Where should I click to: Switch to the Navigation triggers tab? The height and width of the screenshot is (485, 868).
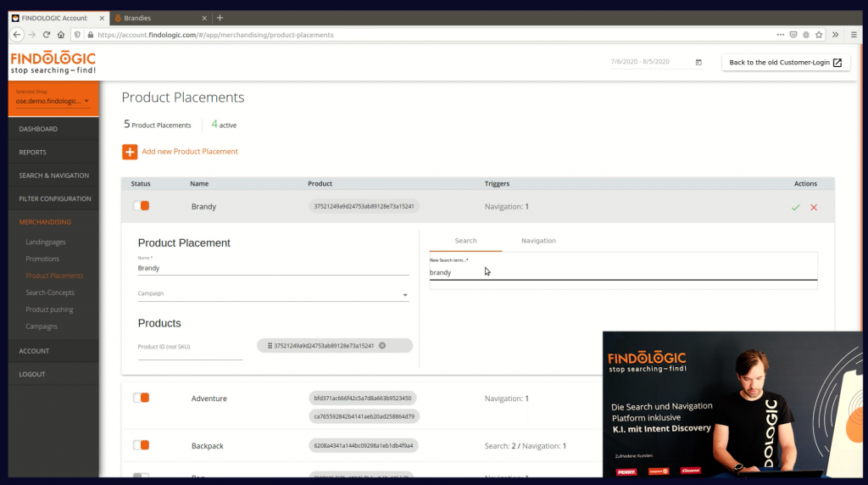(x=538, y=241)
